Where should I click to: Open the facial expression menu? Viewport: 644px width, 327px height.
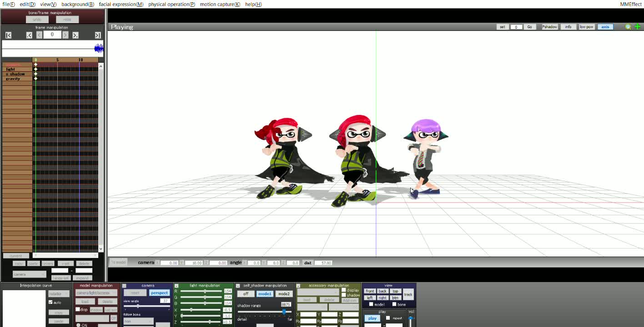(x=121, y=4)
